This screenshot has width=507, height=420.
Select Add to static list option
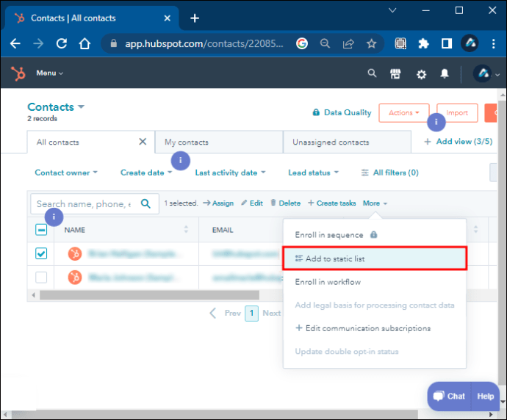(375, 258)
